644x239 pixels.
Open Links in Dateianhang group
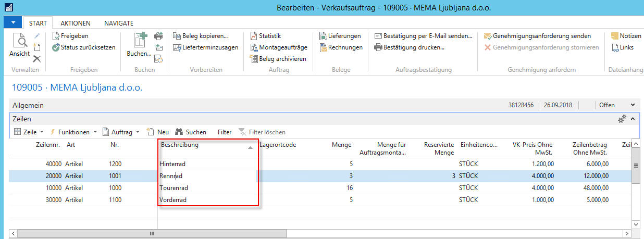pos(622,47)
